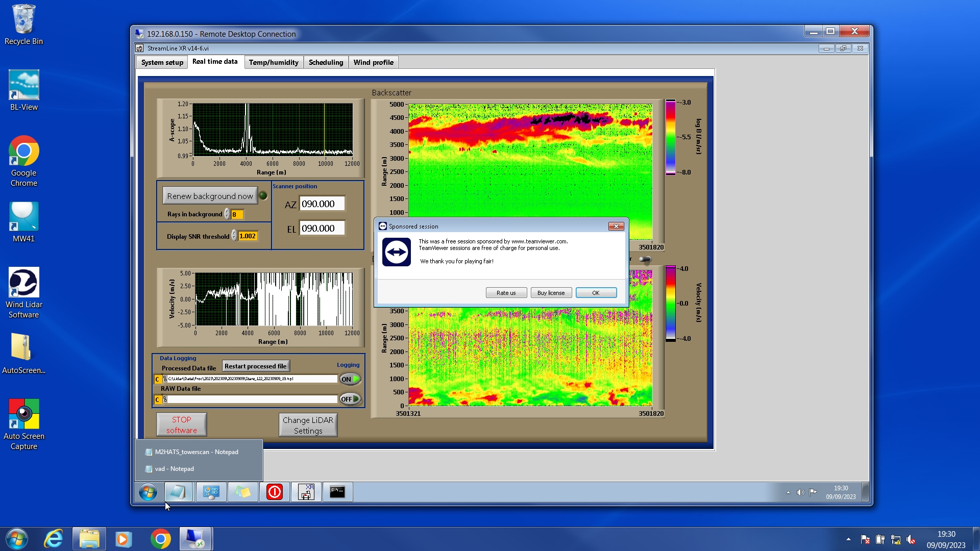The width and height of the screenshot is (980, 551).
Task: Click Restart processed file button
Action: (256, 366)
